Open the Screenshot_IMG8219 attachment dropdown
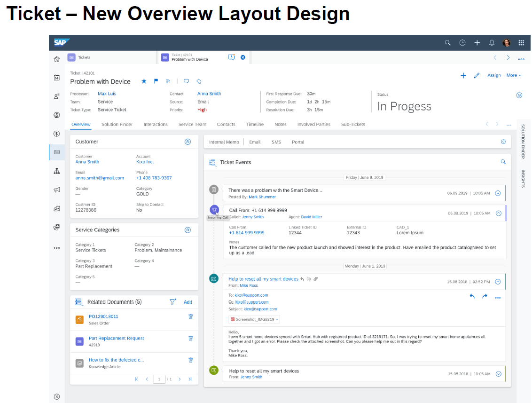532x403 pixels. coord(254,319)
